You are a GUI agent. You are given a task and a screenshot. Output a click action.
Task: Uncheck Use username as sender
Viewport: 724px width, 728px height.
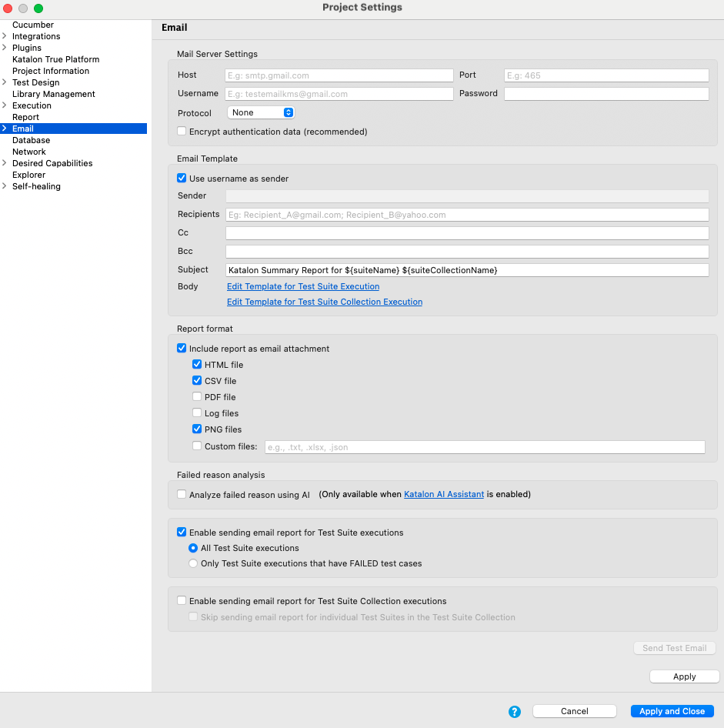tap(181, 178)
